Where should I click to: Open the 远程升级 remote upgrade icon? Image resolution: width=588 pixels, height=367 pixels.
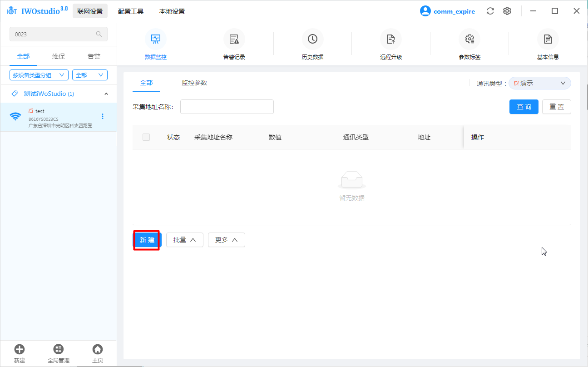tap(390, 40)
